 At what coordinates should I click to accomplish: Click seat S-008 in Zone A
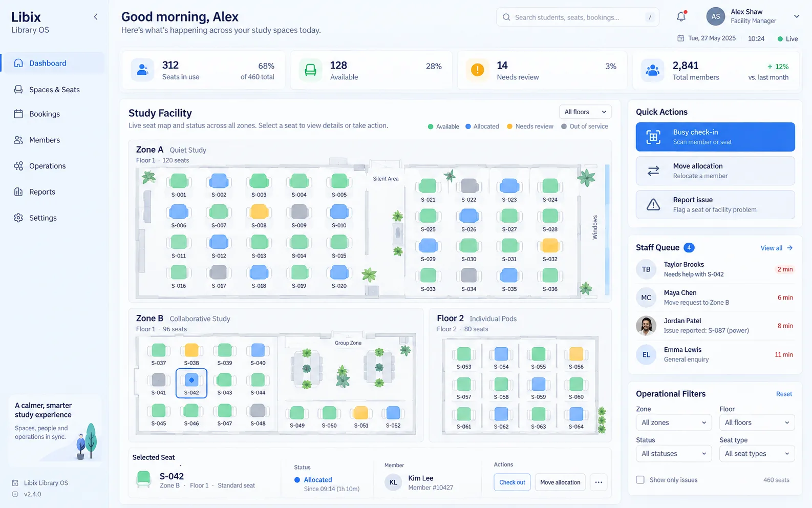259,211
